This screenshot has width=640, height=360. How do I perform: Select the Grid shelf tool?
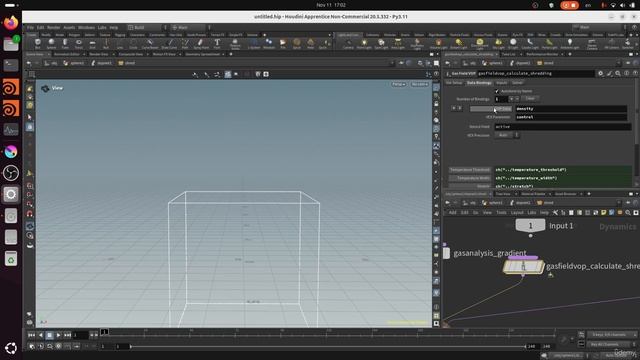click(92, 43)
